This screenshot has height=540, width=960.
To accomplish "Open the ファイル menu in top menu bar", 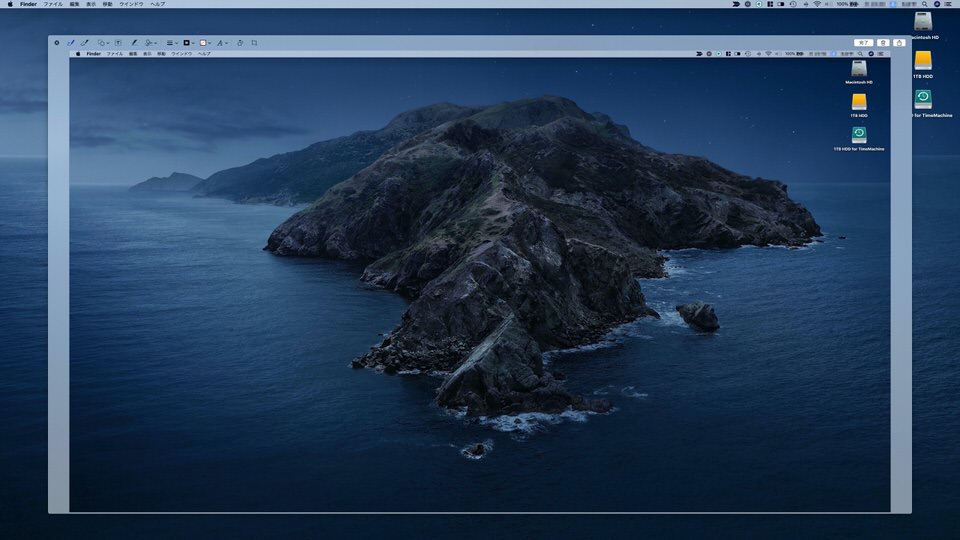I will click(53, 4).
